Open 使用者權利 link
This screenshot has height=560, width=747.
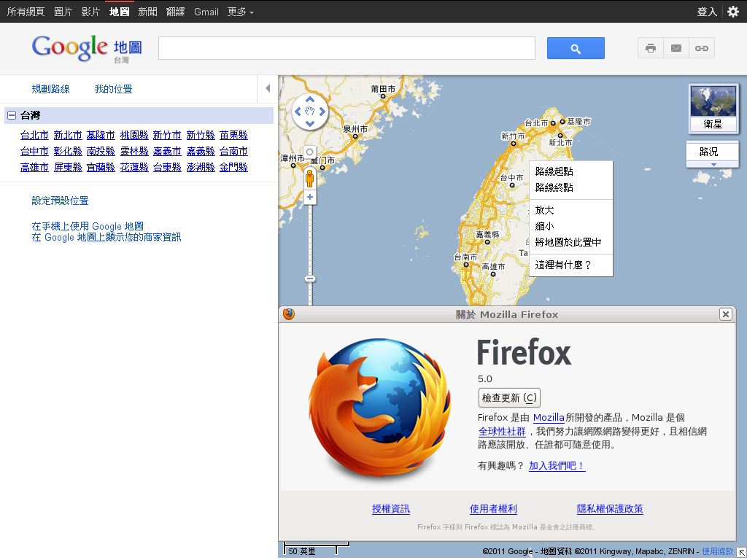click(493, 509)
